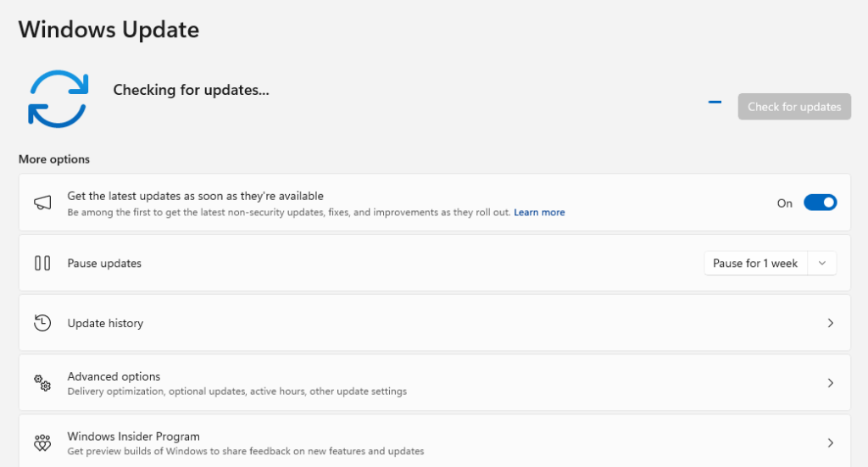This screenshot has height=467, width=868.
Task: Open the pause duration dropdown arrow
Action: tap(822, 264)
